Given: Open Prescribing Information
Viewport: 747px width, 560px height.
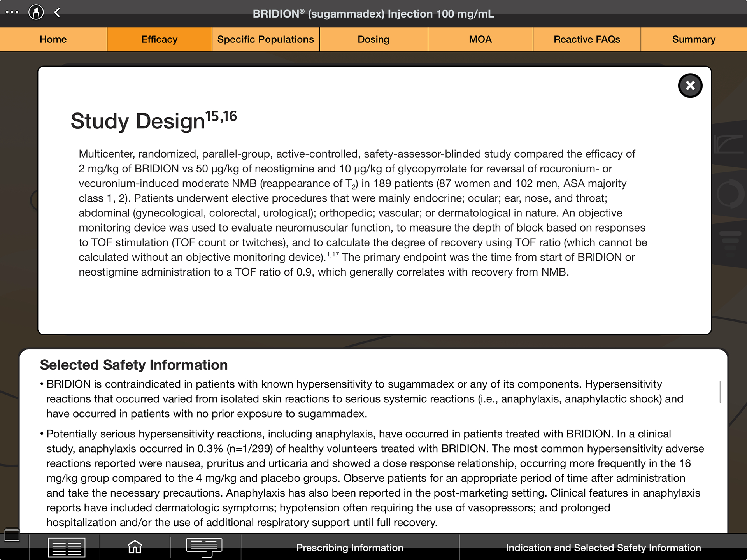Looking at the screenshot, I should 350,548.
